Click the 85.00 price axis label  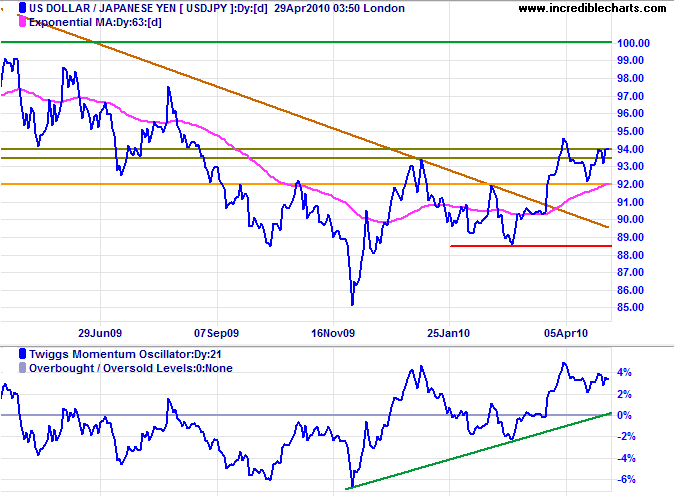(x=631, y=307)
